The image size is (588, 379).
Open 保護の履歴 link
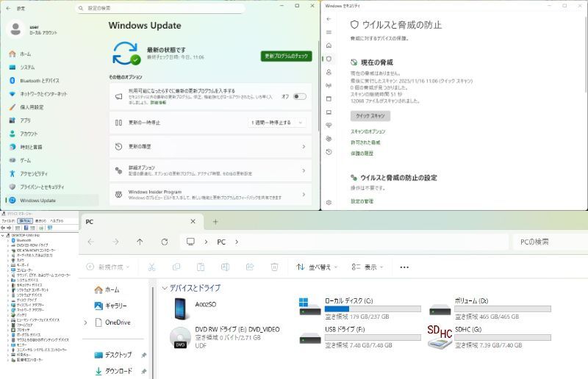pyautogui.click(x=362, y=154)
